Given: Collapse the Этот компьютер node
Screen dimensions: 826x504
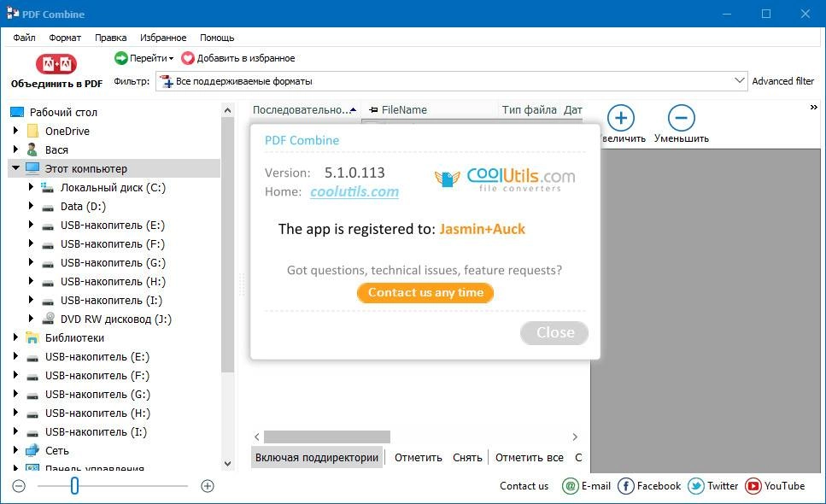Looking at the screenshot, I should (15, 167).
